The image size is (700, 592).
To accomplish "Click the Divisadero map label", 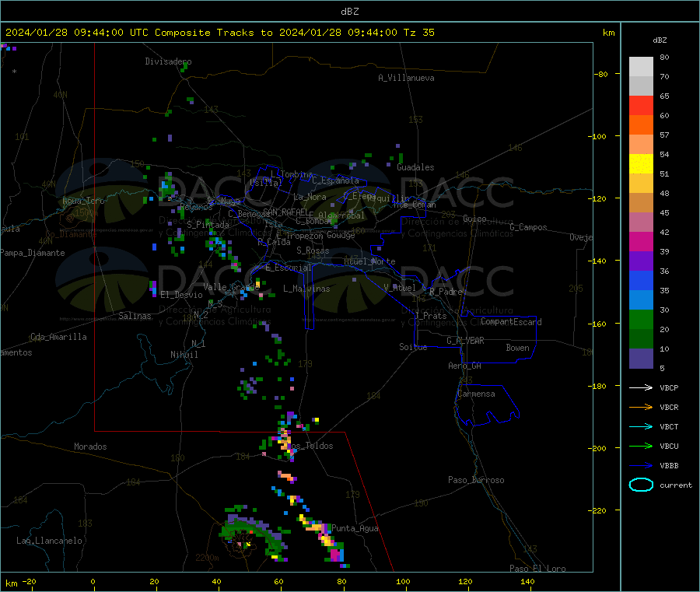I will 168,61.
